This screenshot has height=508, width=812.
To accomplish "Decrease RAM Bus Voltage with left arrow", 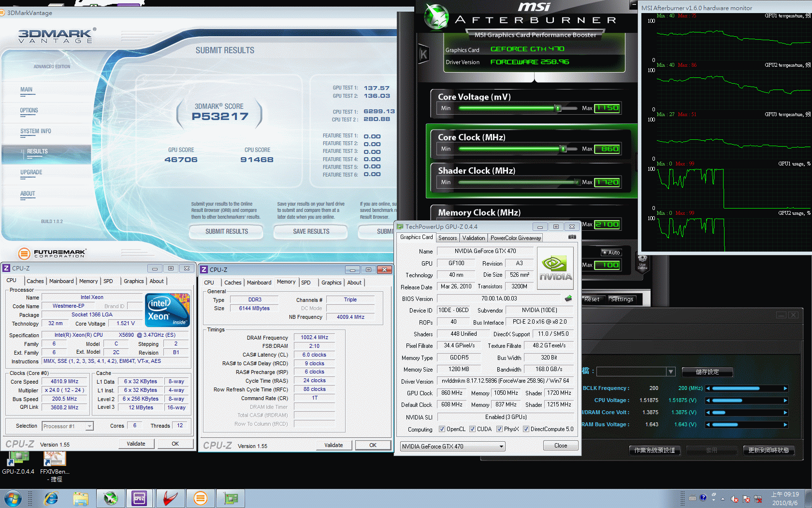I will click(708, 425).
